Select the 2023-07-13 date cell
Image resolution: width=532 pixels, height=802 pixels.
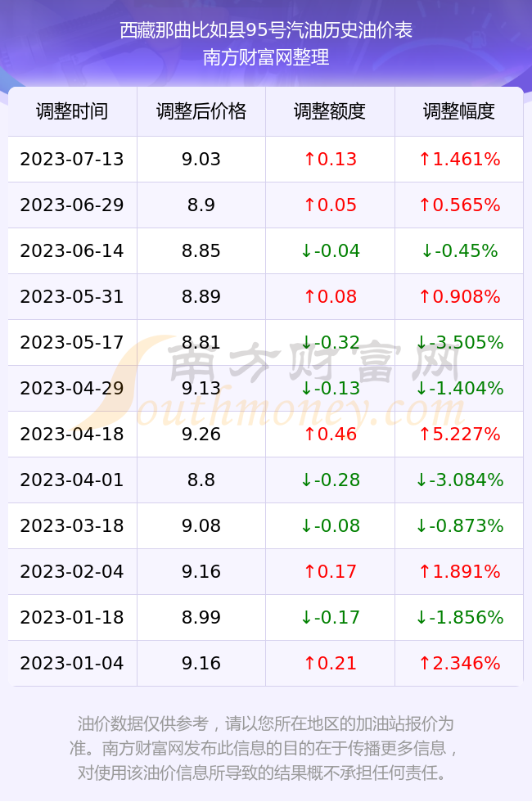click(72, 159)
